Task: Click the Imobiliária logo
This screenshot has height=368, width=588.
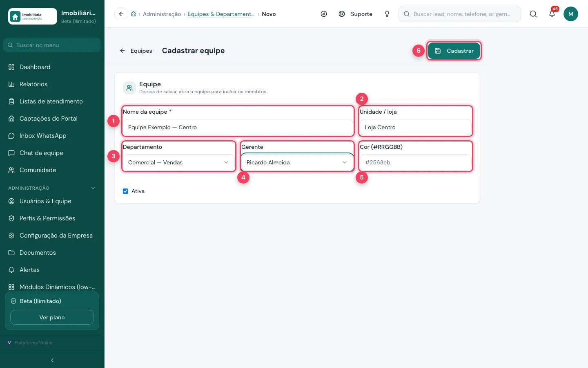Action: [x=33, y=16]
